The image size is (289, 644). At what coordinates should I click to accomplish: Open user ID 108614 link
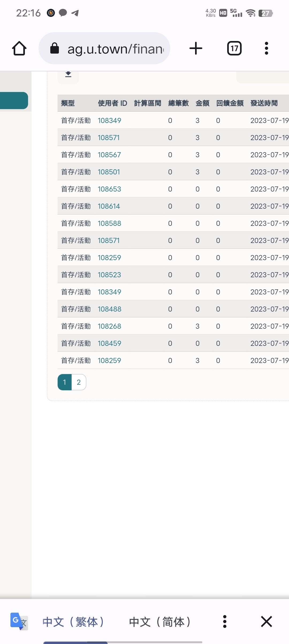tap(109, 206)
